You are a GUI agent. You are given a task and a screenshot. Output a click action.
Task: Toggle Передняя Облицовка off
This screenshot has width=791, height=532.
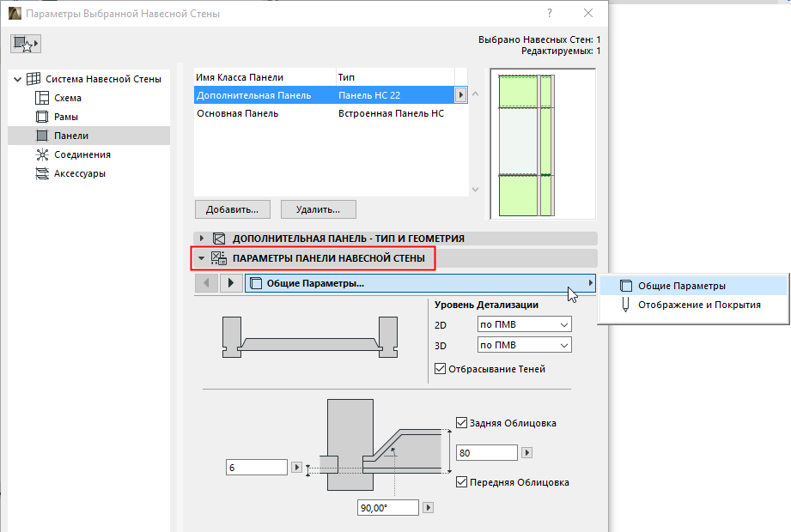(x=462, y=481)
